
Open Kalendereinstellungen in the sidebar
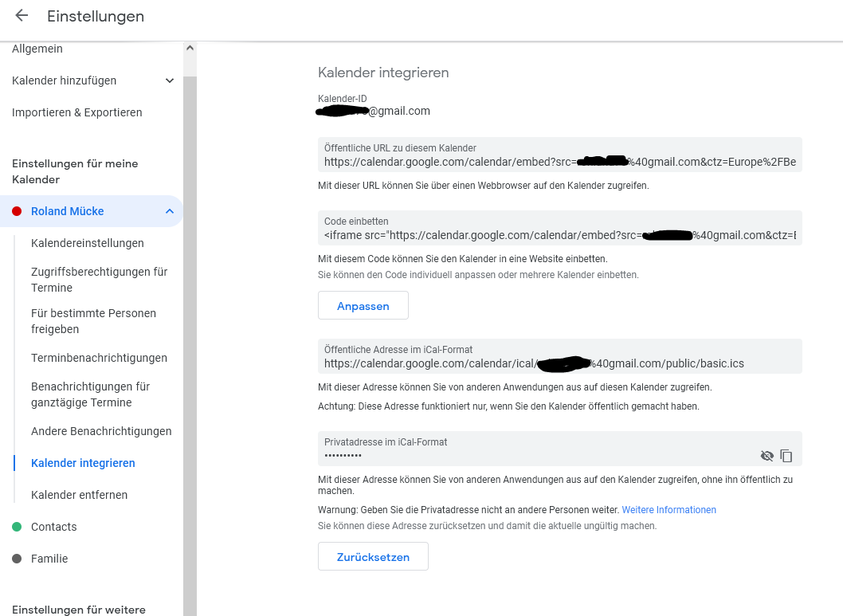point(88,243)
